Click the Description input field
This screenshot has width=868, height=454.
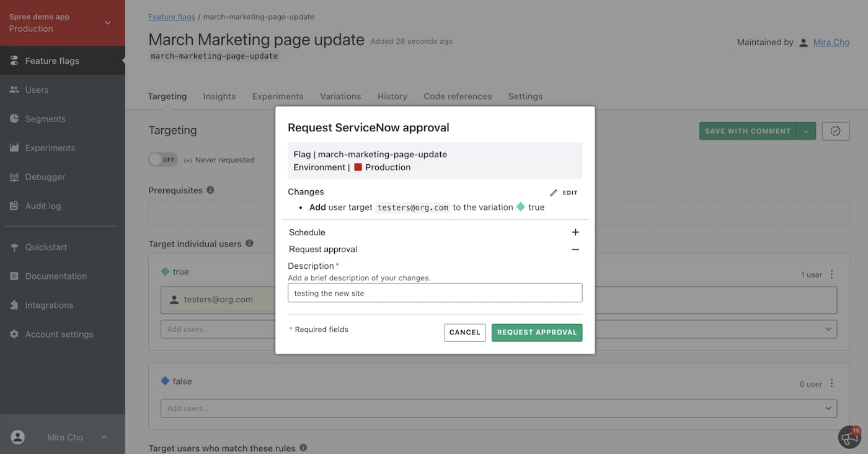point(435,293)
